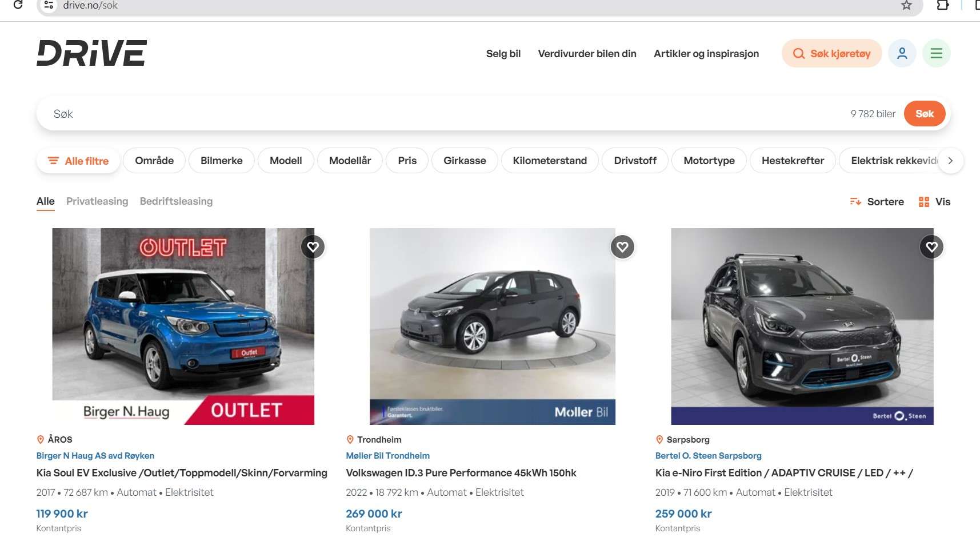Switch to the Bedriftsleasing tab
Image resolution: width=980 pixels, height=541 pixels.
(176, 201)
